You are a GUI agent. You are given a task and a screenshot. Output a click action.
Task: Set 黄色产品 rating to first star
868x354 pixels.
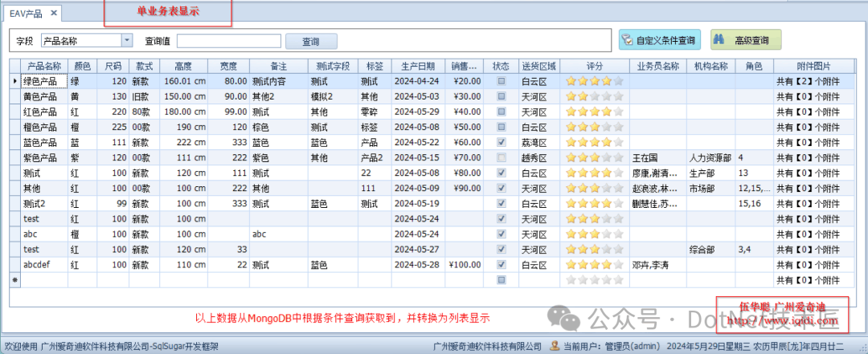coord(571,96)
